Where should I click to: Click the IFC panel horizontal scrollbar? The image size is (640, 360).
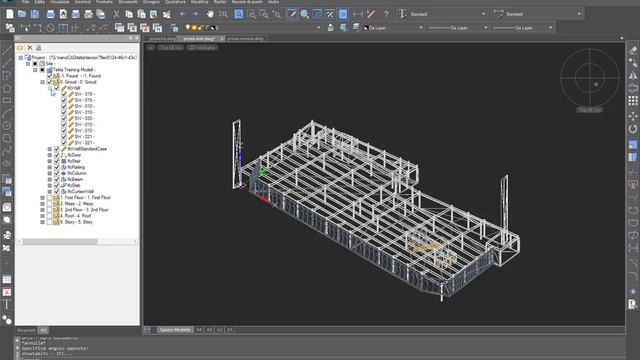point(78,242)
